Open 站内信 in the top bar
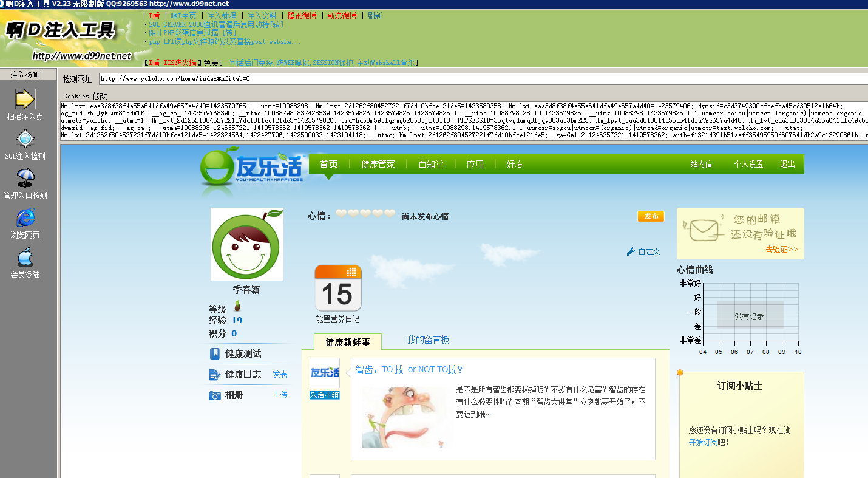The width and height of the screenshot is (868, 478). (701, 164)
